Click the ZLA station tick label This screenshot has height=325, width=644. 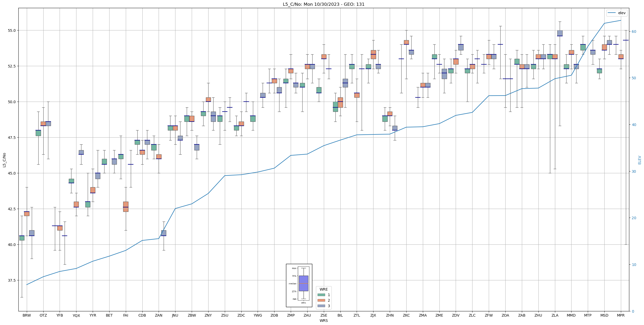[x=555, y=315]
